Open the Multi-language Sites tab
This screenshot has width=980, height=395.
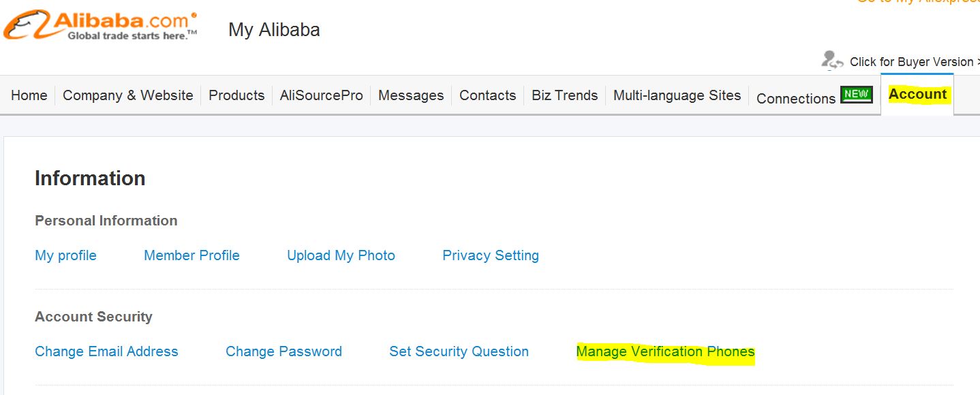pyautogui.click(x=677, y=95)
